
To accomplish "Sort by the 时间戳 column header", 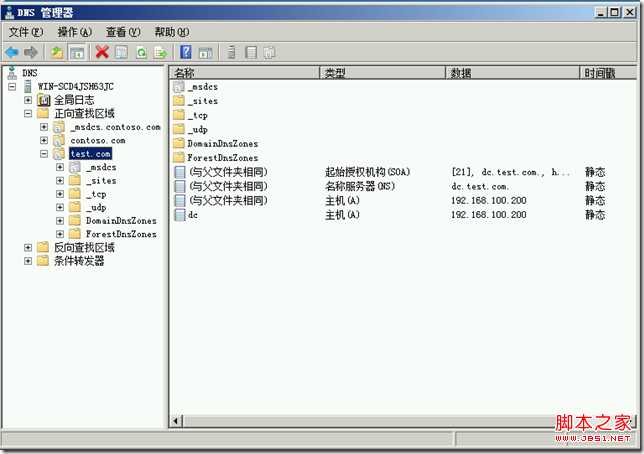I will [608, 73].
